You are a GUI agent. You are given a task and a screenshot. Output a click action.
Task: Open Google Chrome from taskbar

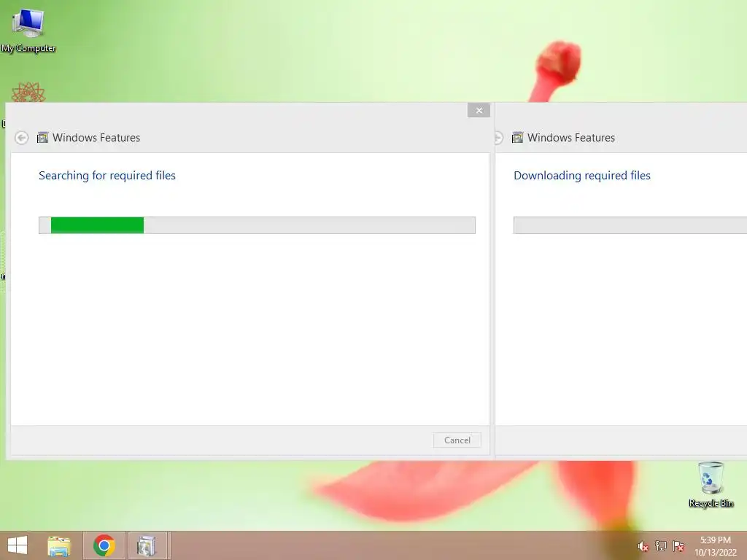[104, 545]
